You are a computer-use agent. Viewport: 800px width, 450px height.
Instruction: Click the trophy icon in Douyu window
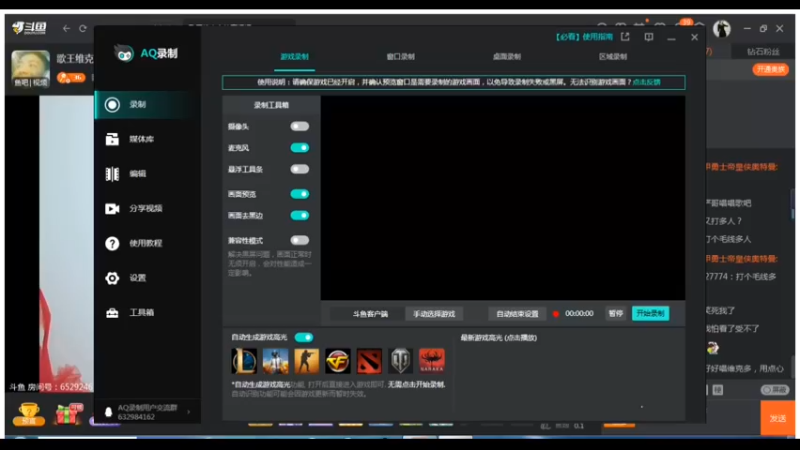29,414
